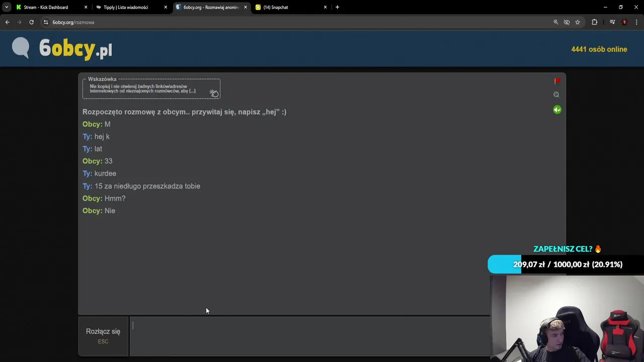Close the Tipply tab

point(166,8)
